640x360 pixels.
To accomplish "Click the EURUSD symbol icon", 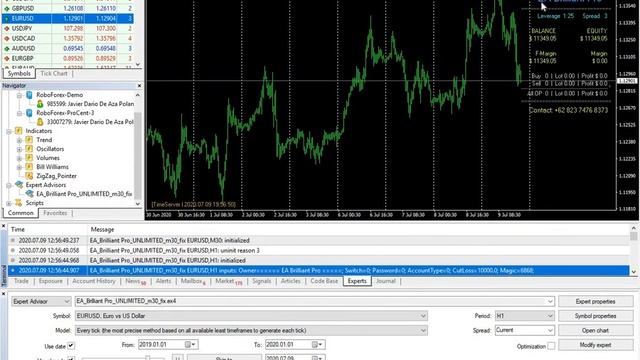I will 7,18.
